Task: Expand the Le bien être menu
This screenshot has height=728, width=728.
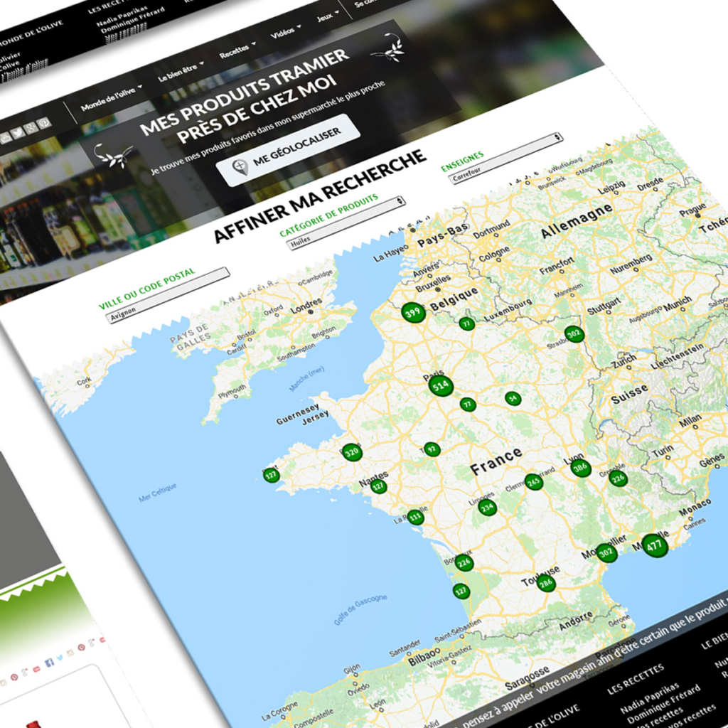Action: coord(181,71)
